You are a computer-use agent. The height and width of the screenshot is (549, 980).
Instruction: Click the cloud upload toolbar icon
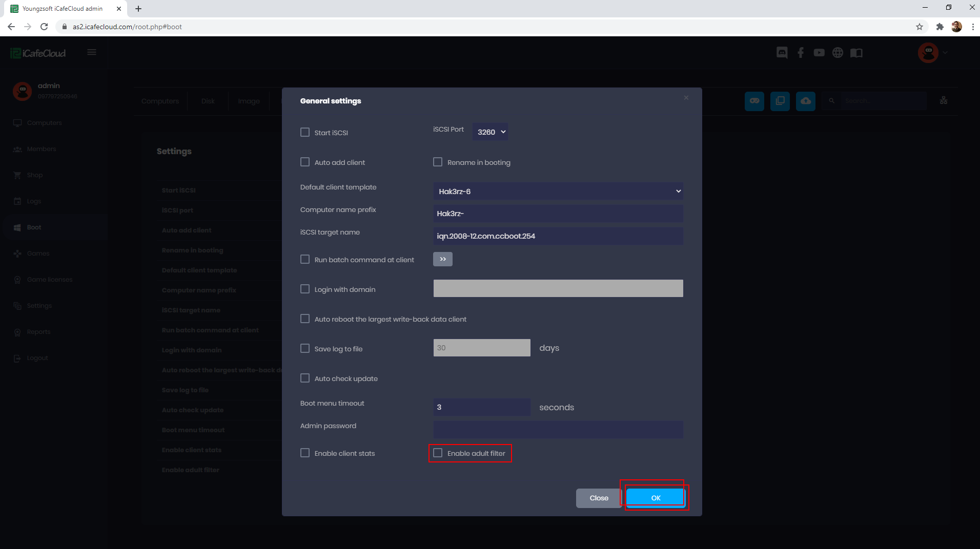[x=805, y=101]
